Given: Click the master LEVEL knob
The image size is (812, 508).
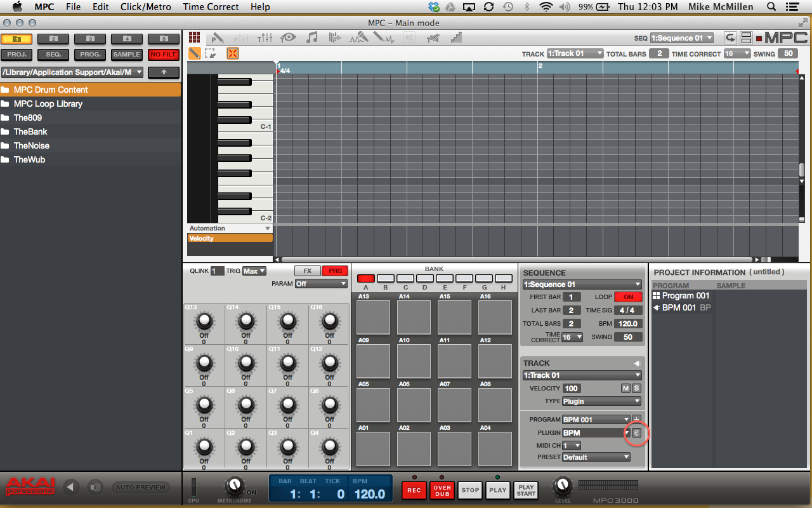Looking at the screenshot, I should click(x=562, y=486).
